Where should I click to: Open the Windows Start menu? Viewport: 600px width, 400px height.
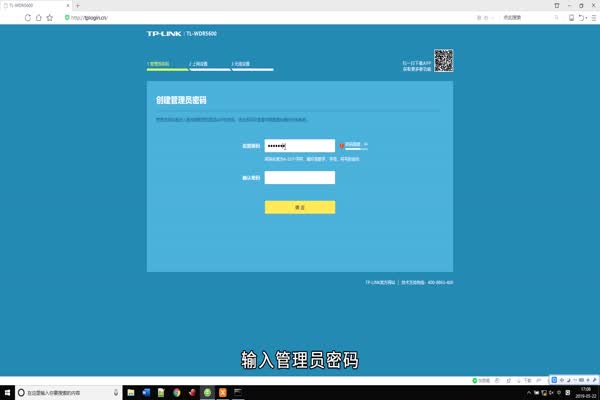7,393
